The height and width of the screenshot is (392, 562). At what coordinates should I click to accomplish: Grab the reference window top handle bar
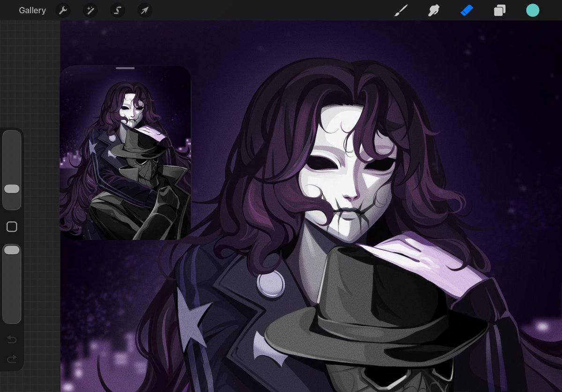[125, 68]
